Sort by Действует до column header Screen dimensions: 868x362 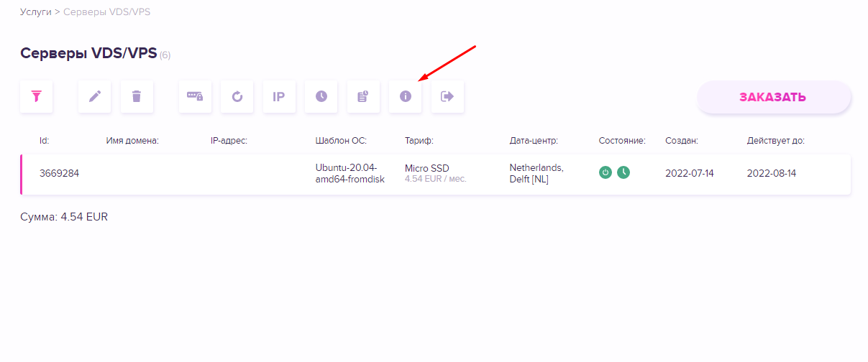[x=775, y=141]
